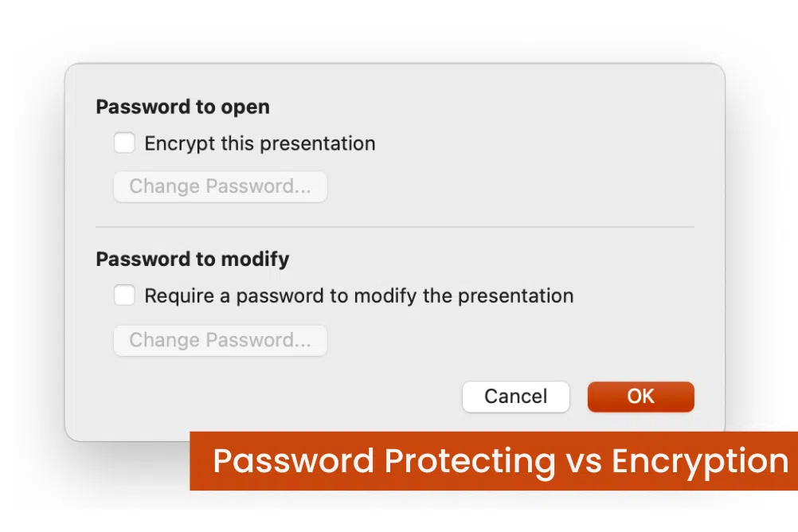798x532 pixels.
Task: Confirm the settings with the orange OK button
Action: [x=640, y=397]
